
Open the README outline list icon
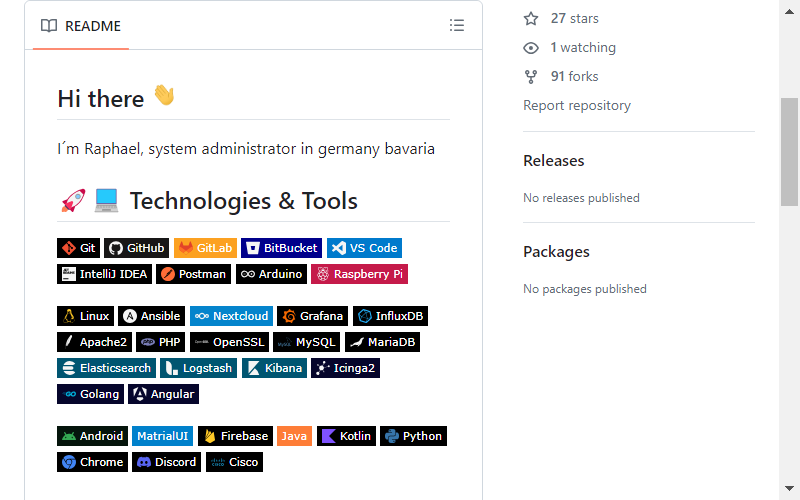tap(457, 25)
